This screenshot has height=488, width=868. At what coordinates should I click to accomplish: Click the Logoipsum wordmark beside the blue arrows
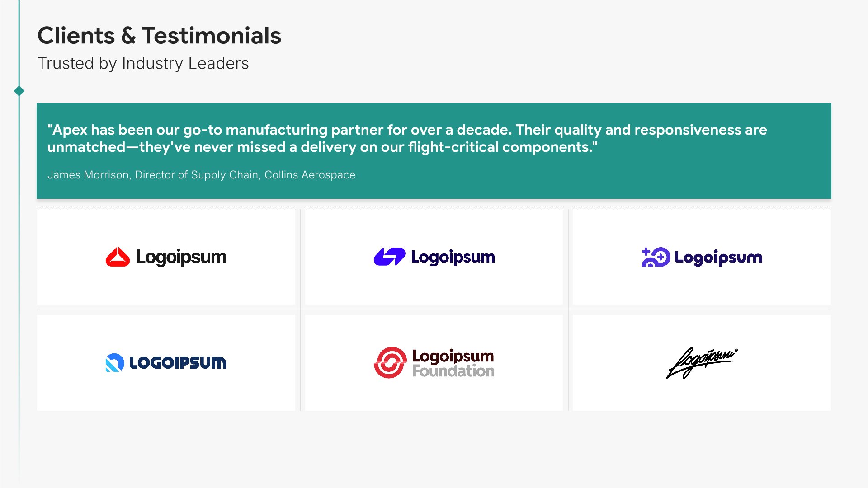pos(453,257)
